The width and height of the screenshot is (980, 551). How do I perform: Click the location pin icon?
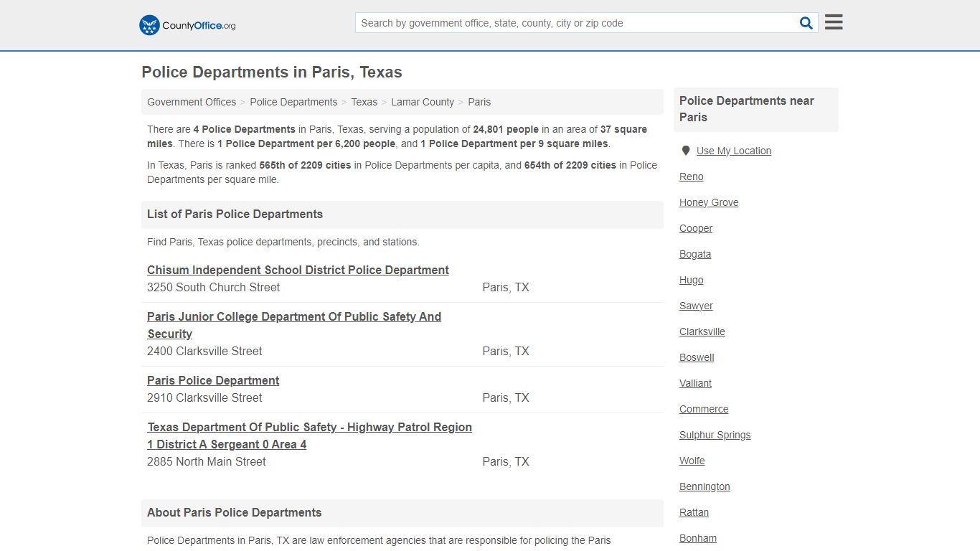[x=685, y=151]
